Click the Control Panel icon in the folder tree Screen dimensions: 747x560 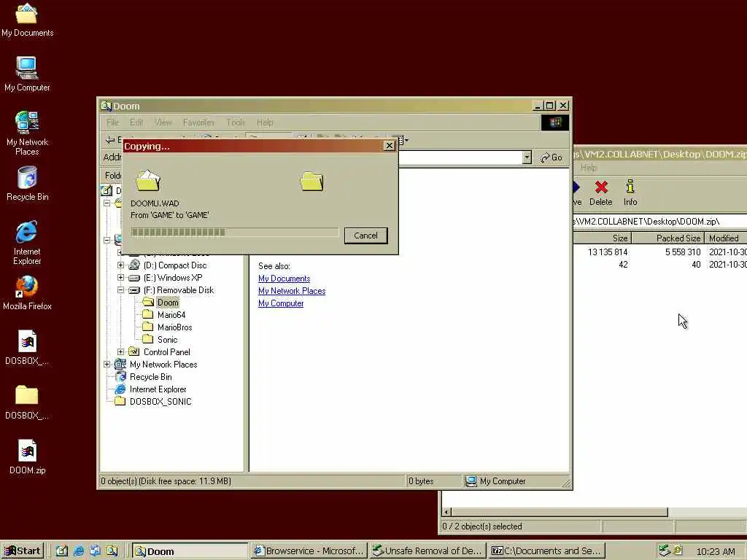point(134,352)
